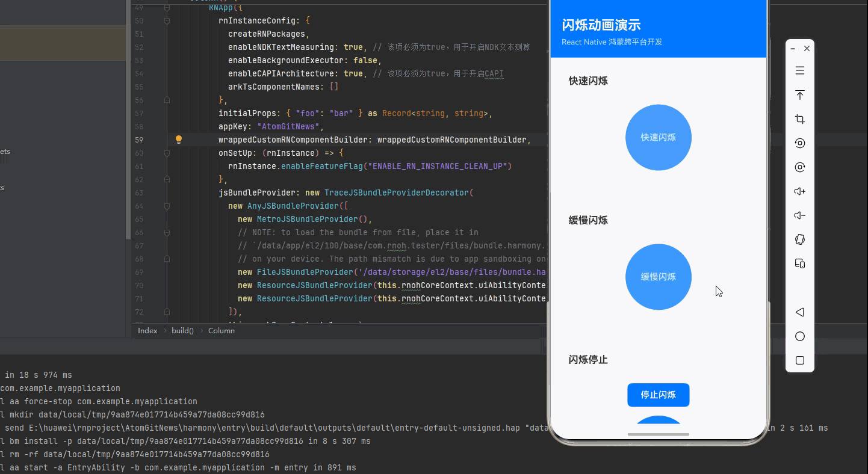Click the fold end marker at line 62
Image resolution: width=868 pixels, height=474 pixels.
[x=167, y=179]
